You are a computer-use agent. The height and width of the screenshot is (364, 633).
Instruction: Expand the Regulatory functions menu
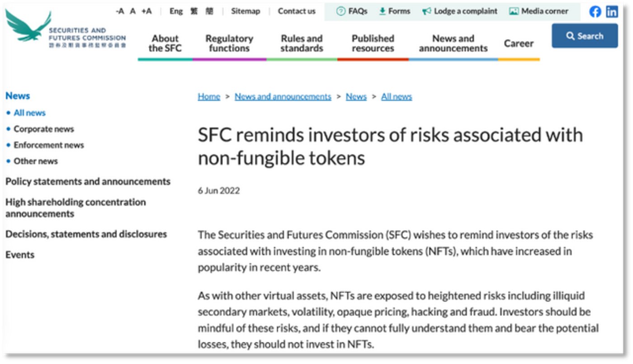point(229,43)
